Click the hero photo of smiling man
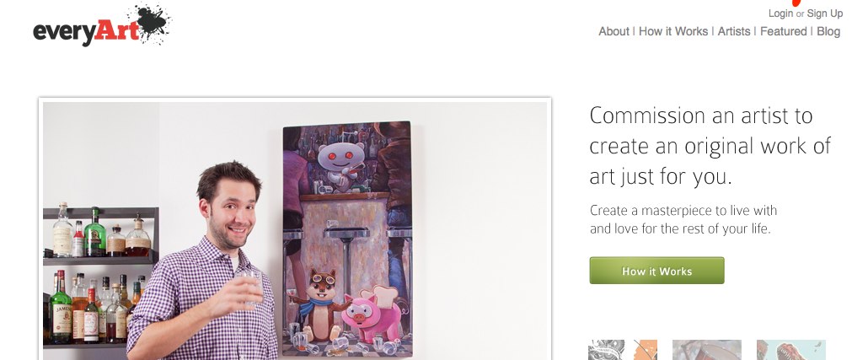This screenshot has width=868, height=360. [295, 230]
